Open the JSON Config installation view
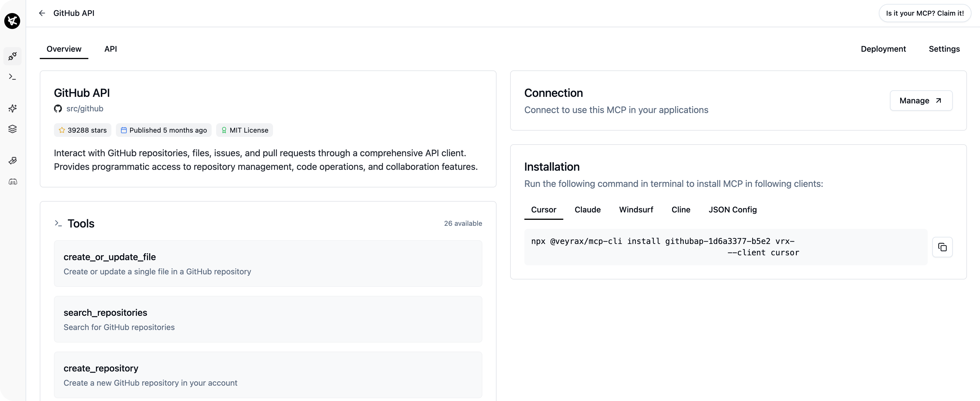 [x=733, y=210]
